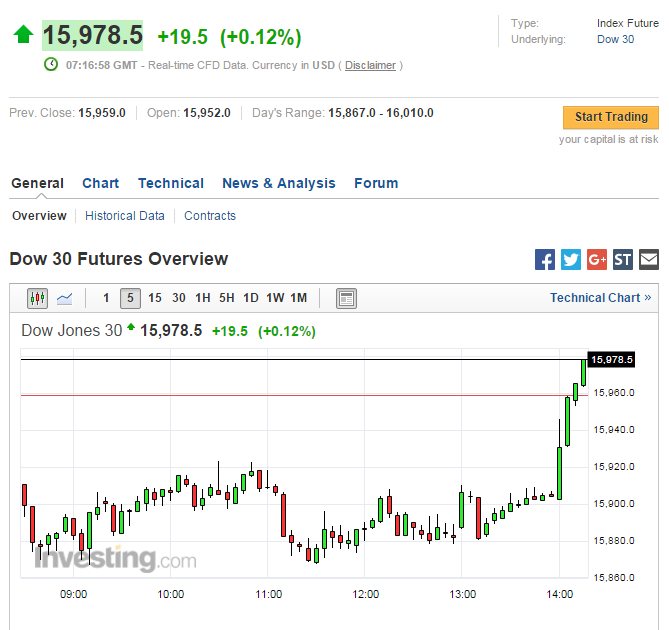Viewport: 669px width, 630px height.
Task: Email this page via envelope icon
Action: [x=649, y=259]
